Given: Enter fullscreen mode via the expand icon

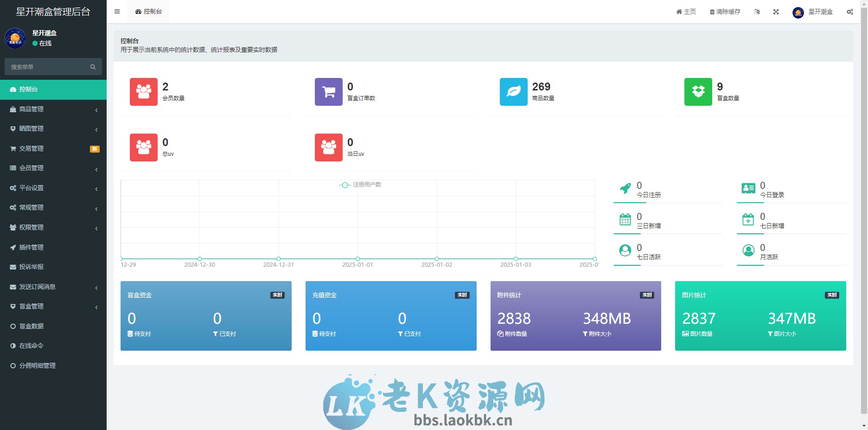Looking at the screenshot, I should (776, 12).
